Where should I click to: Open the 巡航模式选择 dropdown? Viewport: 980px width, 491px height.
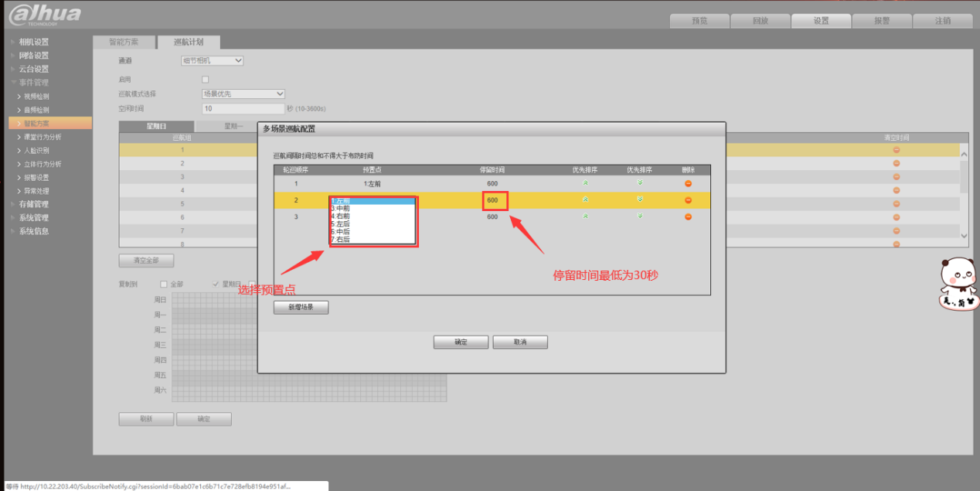coord(243,94)
